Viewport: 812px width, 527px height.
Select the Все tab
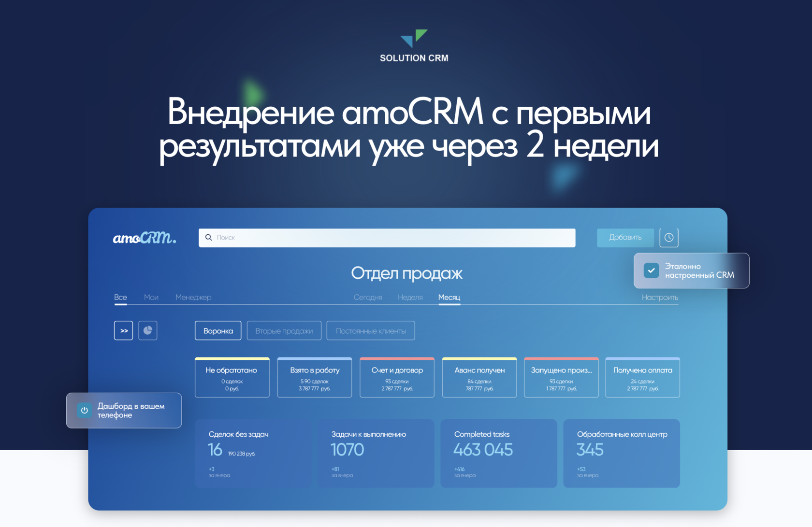point(120,298)
